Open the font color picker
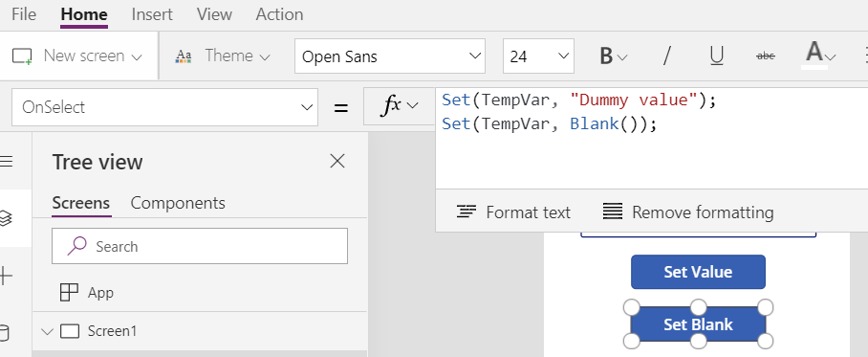 tap(820, 56)
